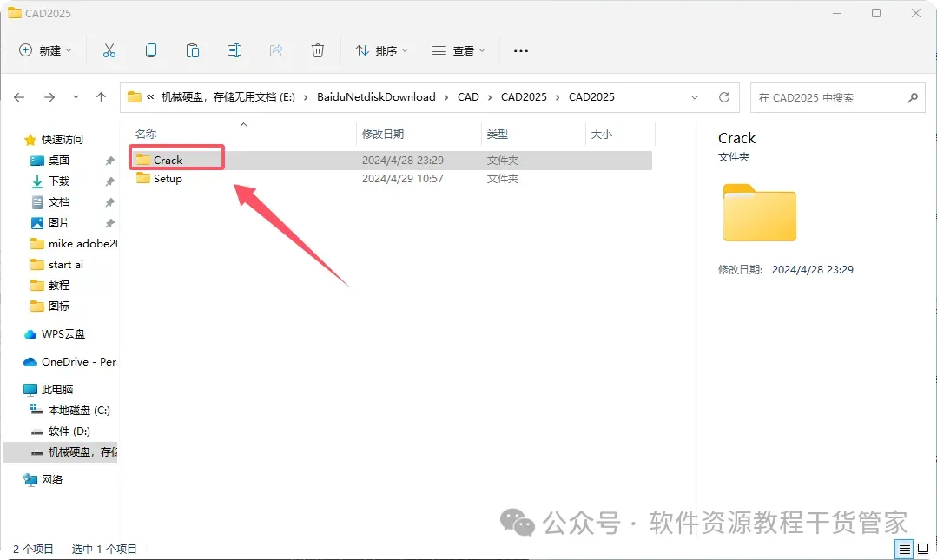Click the pin icon beside 文档
The image size is (937, 560).
pos(110,202)
